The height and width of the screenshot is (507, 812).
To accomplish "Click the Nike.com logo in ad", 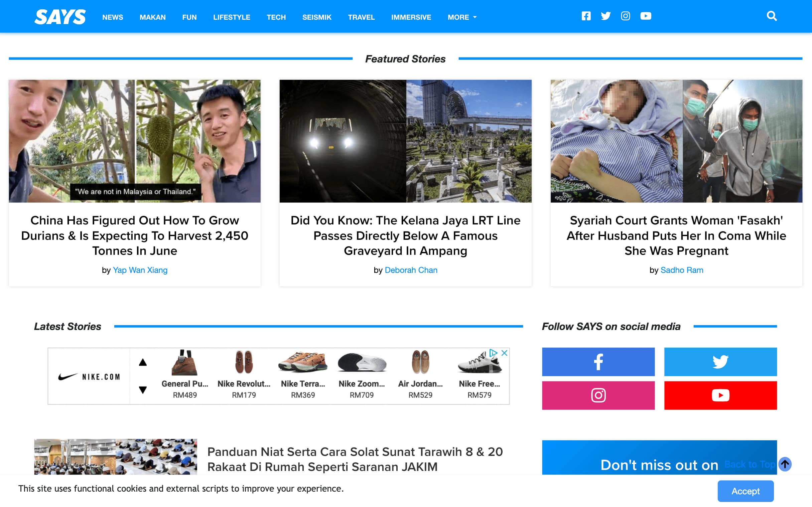I will 89,376.
